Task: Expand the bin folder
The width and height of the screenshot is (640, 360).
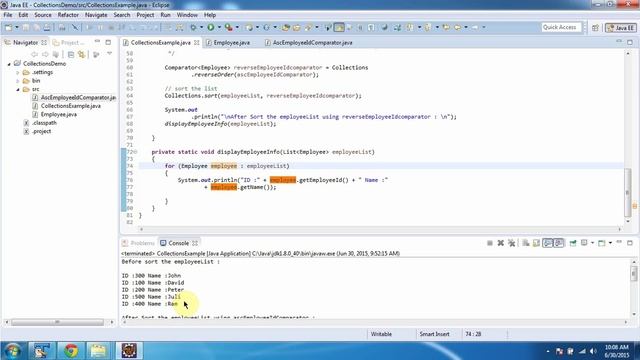Action: (x=18, y=81)
